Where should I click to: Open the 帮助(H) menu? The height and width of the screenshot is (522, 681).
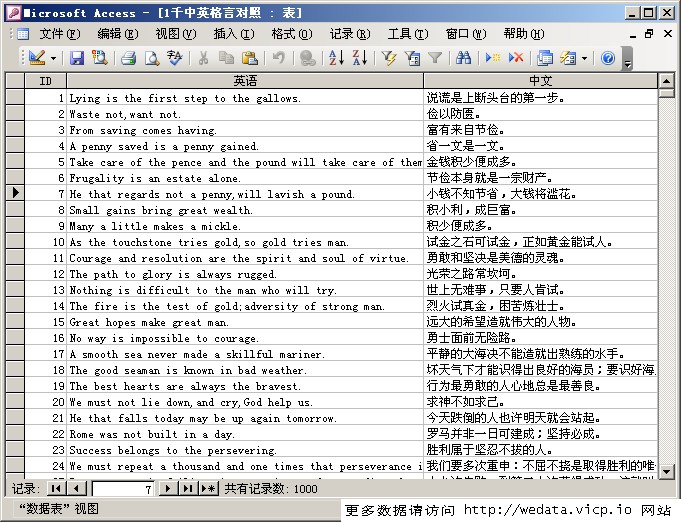click(524, 33)
